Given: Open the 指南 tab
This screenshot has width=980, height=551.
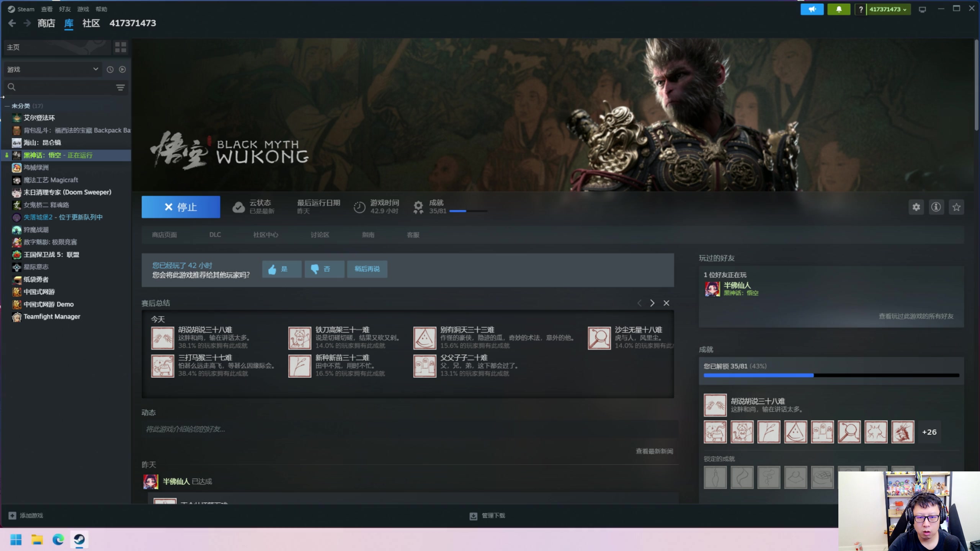Looking at the screenshot, I should point(368,235).
